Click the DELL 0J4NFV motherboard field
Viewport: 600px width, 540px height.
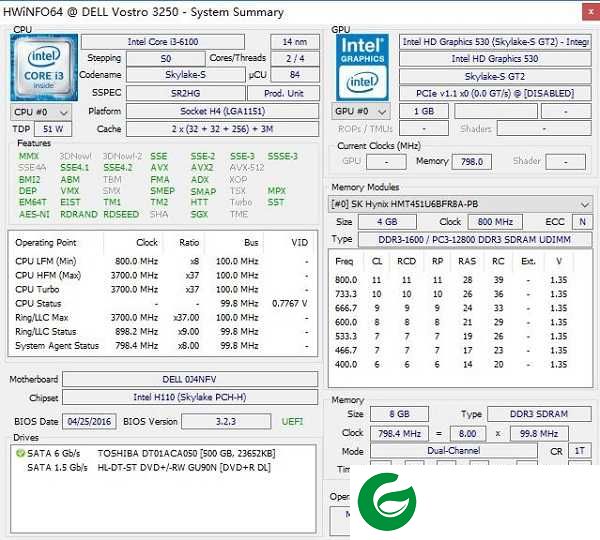coord(190,379)
